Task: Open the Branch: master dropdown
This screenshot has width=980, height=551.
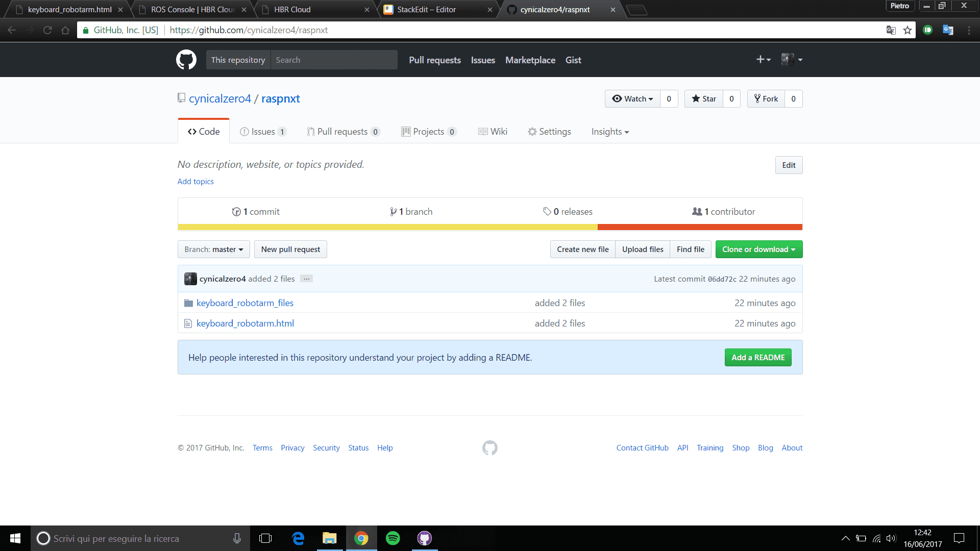Action: click(x=213, y=249)
